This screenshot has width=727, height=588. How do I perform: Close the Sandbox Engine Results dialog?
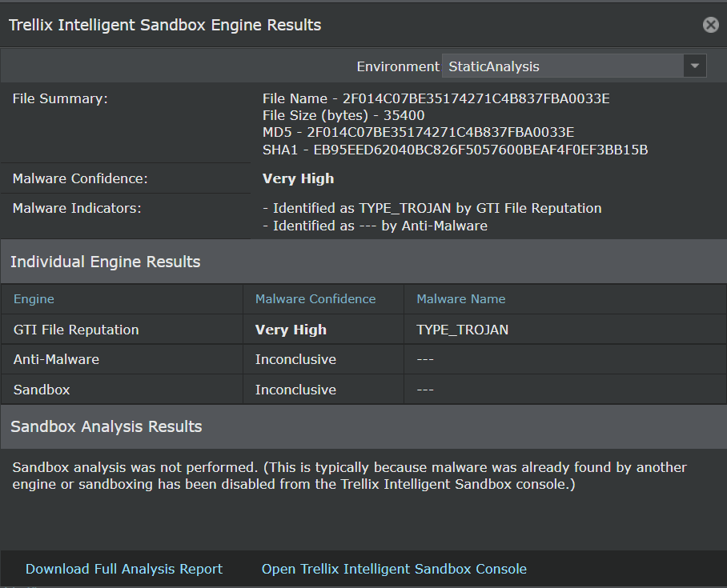(710, 25)
